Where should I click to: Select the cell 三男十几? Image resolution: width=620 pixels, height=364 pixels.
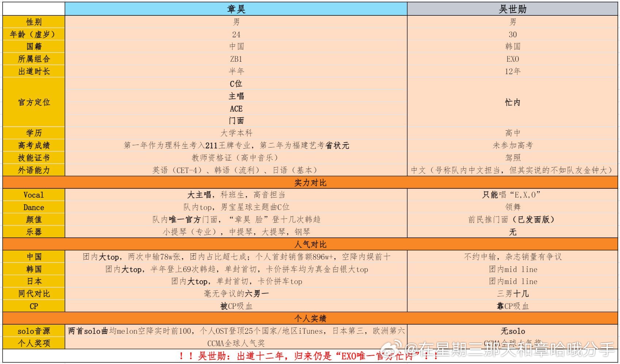[512, 294]
